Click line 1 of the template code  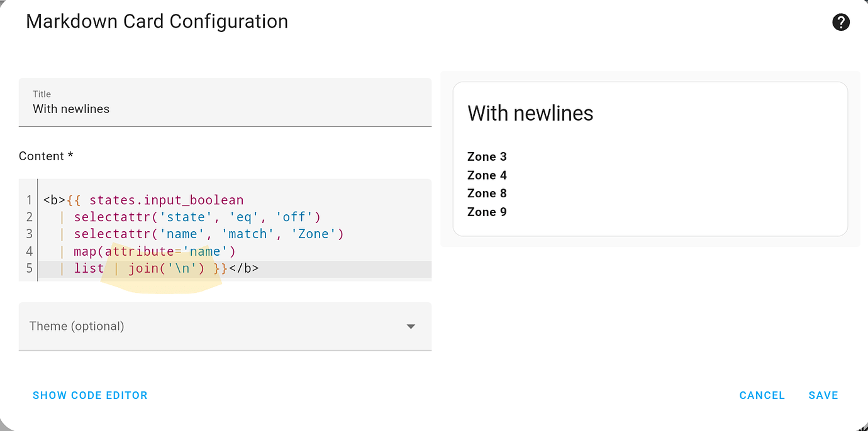[145, 199]
